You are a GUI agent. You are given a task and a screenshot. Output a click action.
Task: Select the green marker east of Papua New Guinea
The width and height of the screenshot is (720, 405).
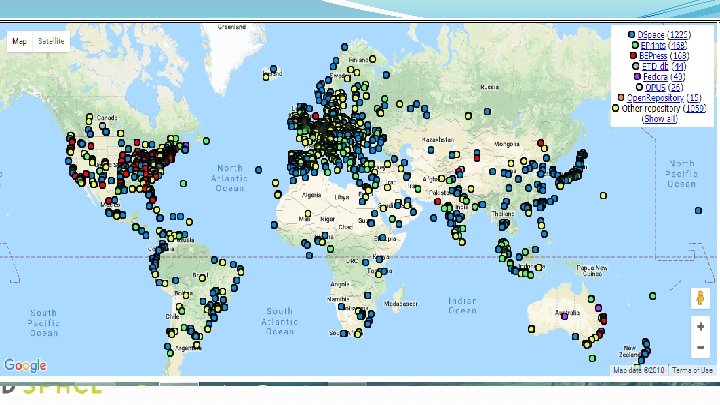coord(652,296)
